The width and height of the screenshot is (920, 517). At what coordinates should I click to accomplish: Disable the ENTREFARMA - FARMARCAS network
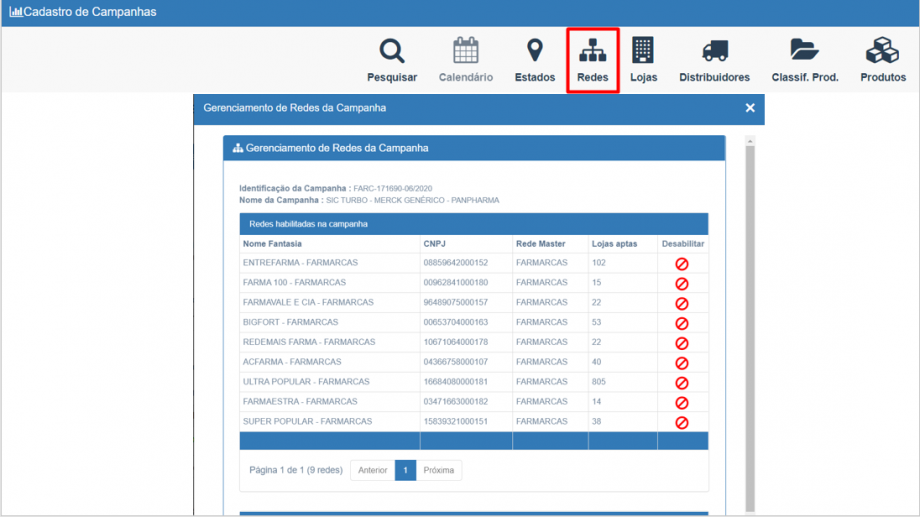[x=682, y=264]
